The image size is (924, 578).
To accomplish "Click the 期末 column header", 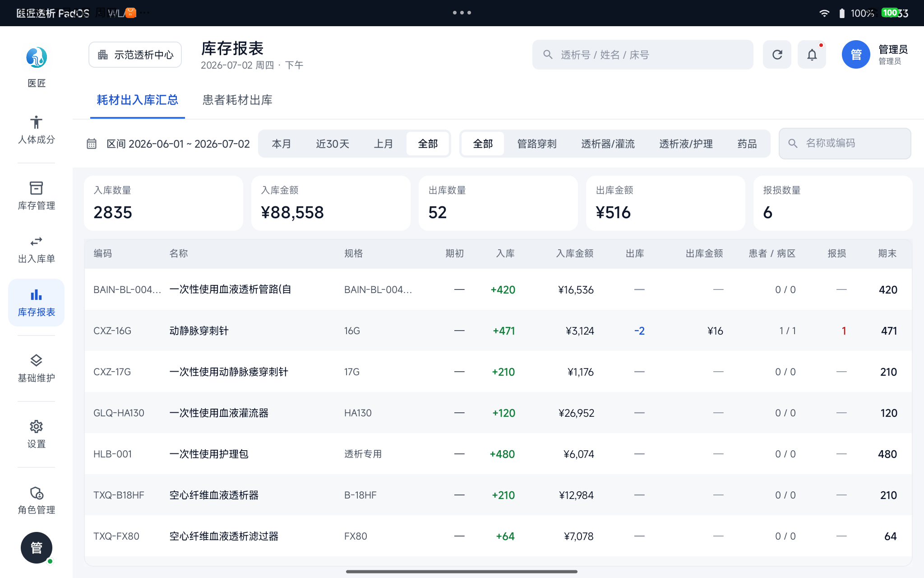I will pyautogui.click(x=887, y=253).
